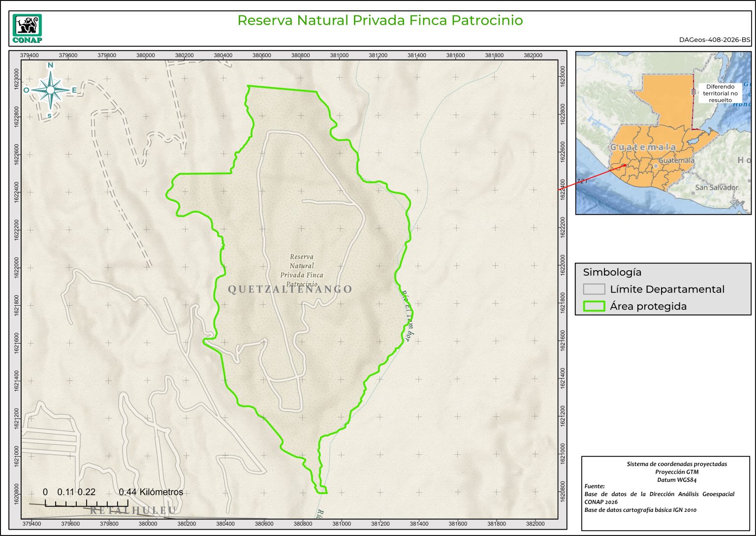Click the San Salvador label in inset map
756x536 pixels.
716,188
